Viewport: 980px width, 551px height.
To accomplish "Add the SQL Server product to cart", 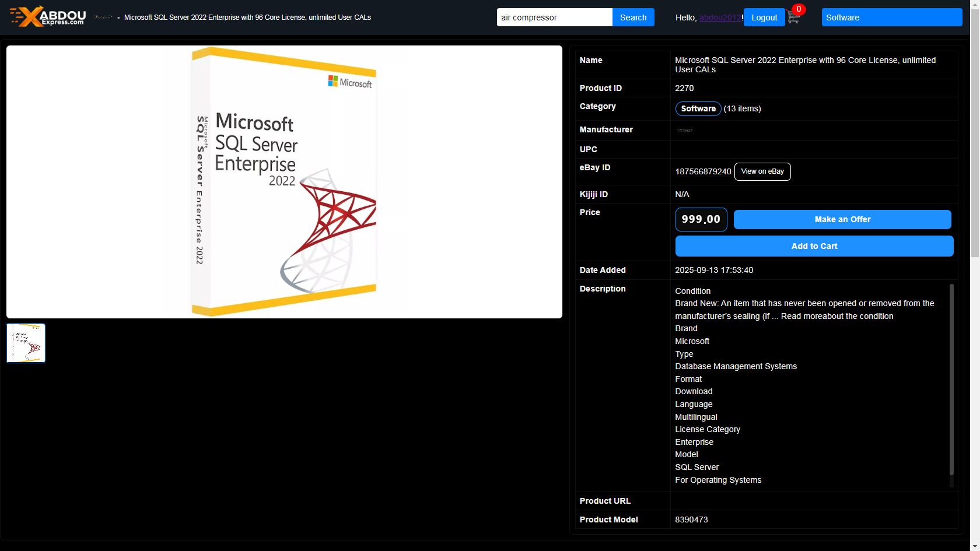I will [814, 247].
